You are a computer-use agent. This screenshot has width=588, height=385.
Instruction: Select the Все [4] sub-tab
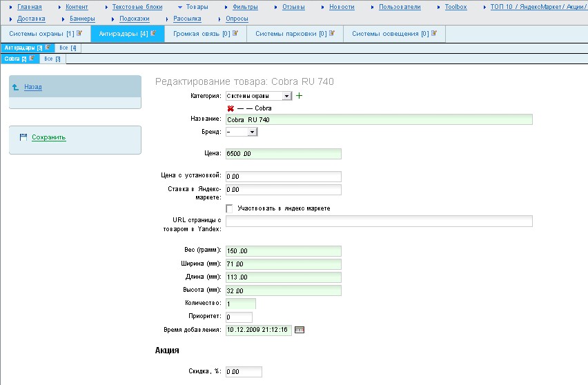(68, 48)
